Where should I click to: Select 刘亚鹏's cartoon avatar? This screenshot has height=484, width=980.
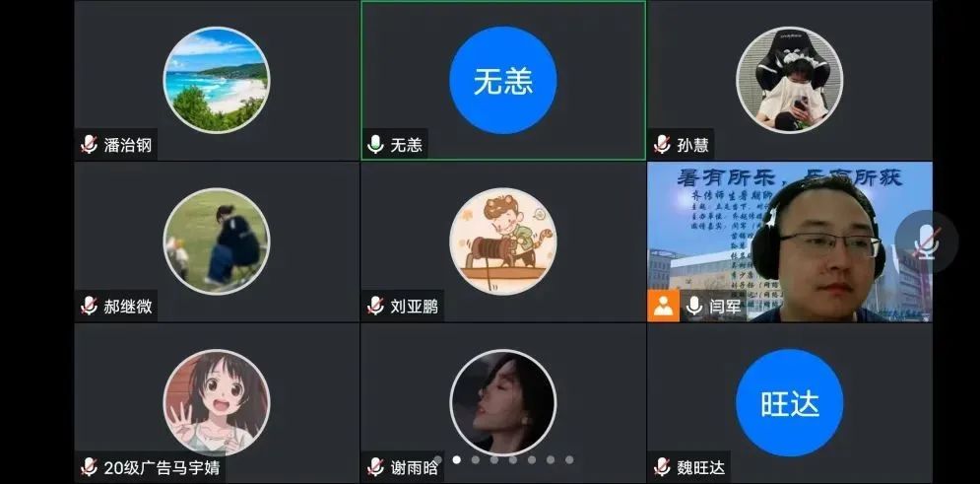pos(503,242)
